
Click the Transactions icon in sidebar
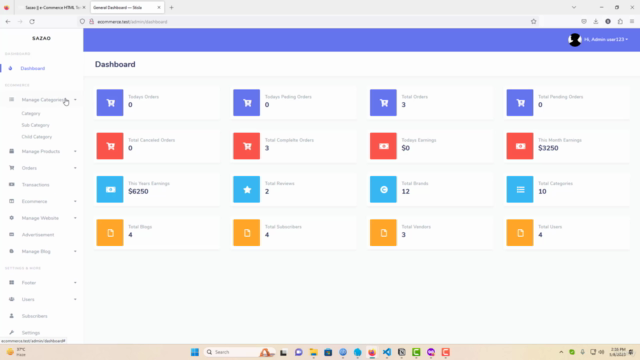11,184
